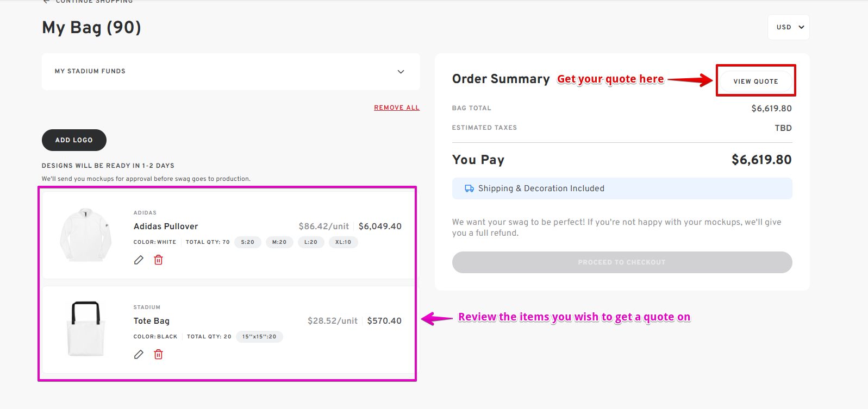Remove the Tote Bag using trash icon
The width and height of the screenshot is (868, 409).
158,355
